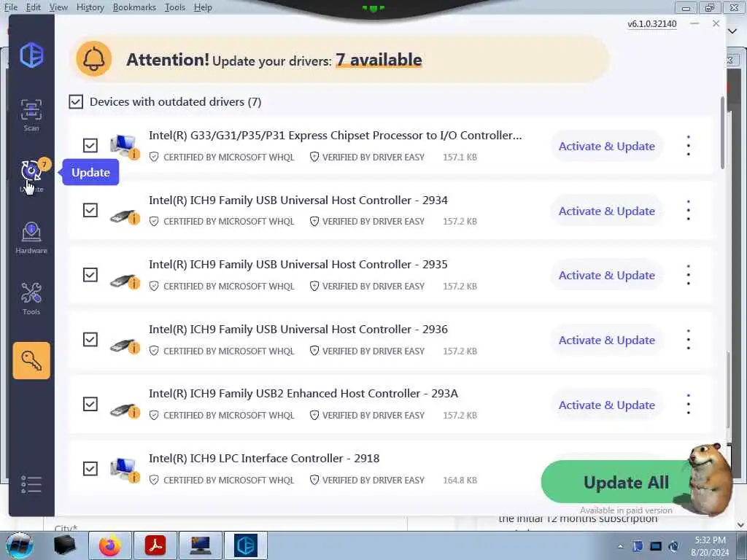Open the Scan section in sidebar
Screen dimensions: 747x560
31,114
